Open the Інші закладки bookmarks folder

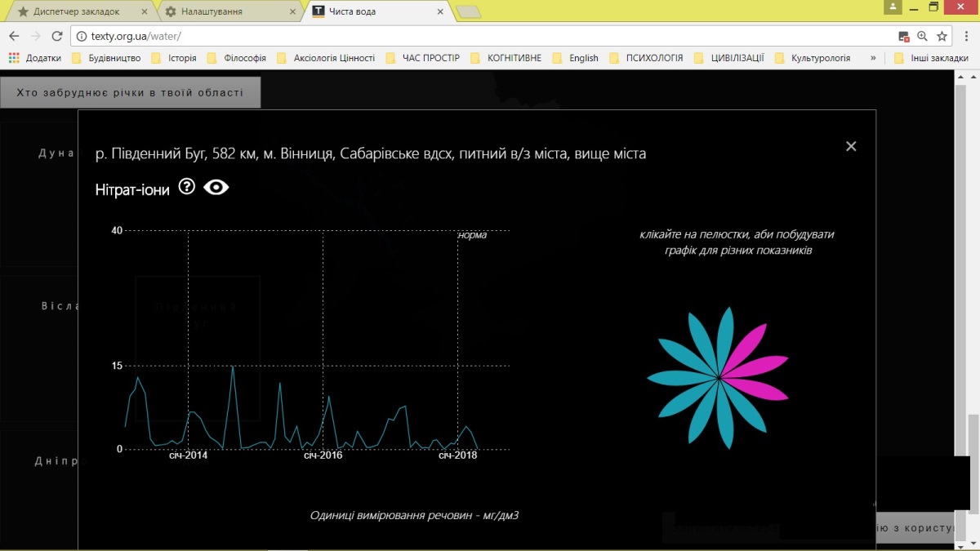(931, 58)
